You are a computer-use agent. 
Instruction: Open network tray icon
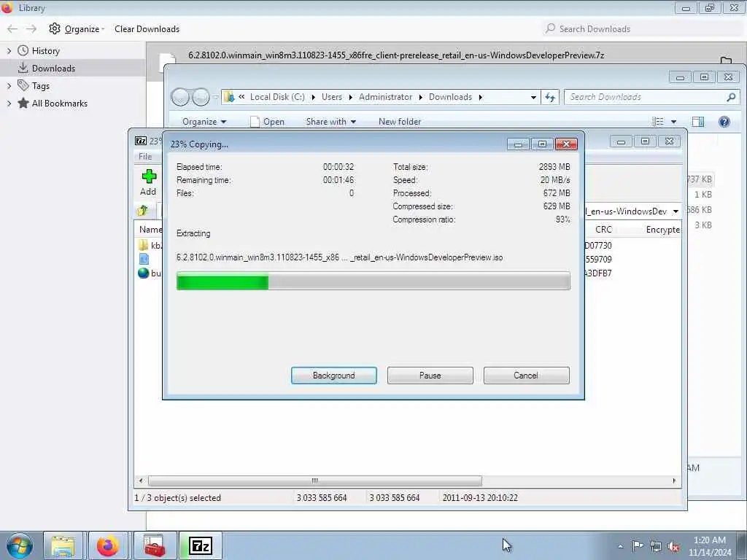656,546
